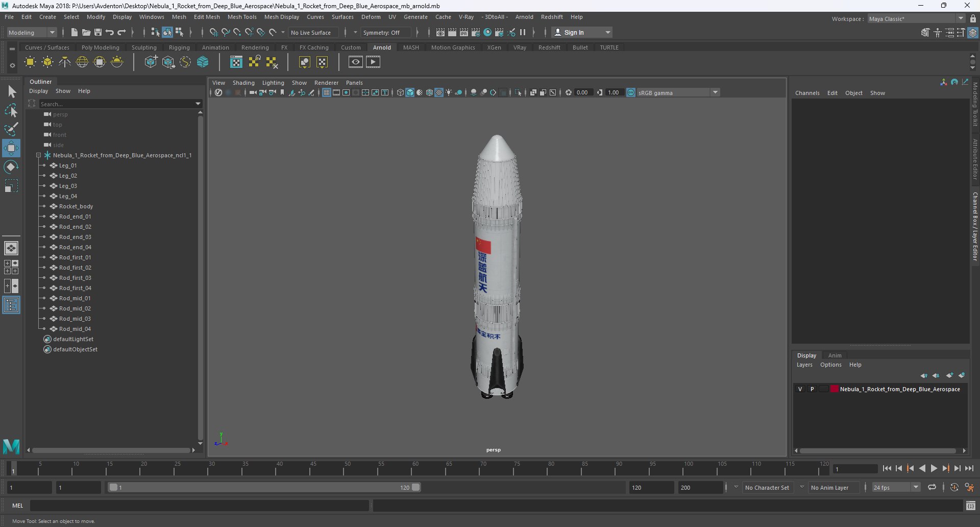The image size is (980, 527).
Task: Select the Move tool in the toolbox
Action: pyautogui.click(x=11, y=148)
